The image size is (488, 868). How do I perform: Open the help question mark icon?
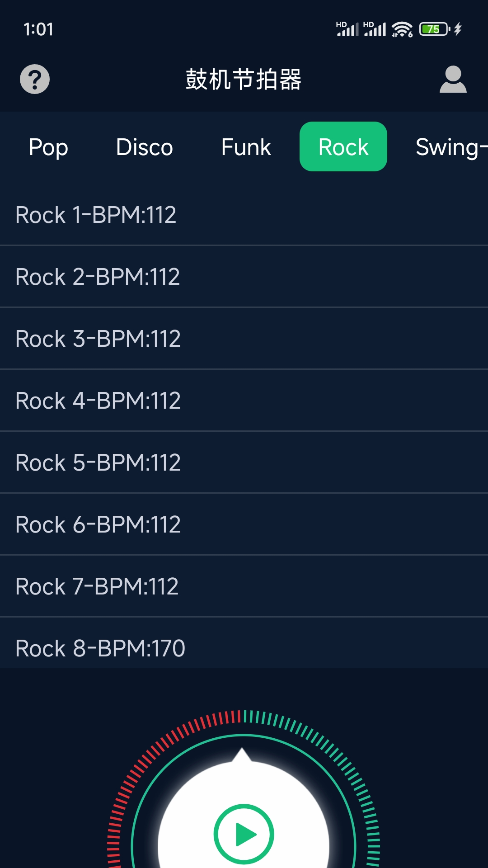(35, 79)
